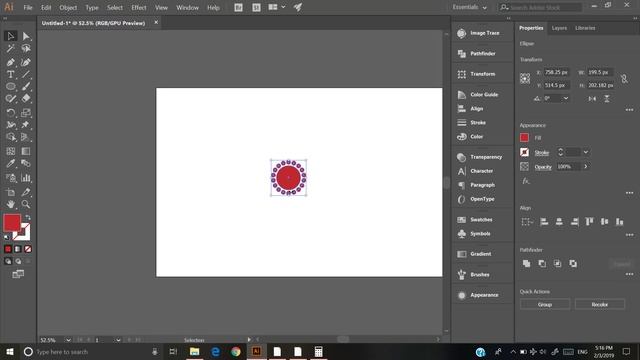The image size is (640, 360).
Task: Select the Ellipse tool
Action: click(x=11, y=87)
